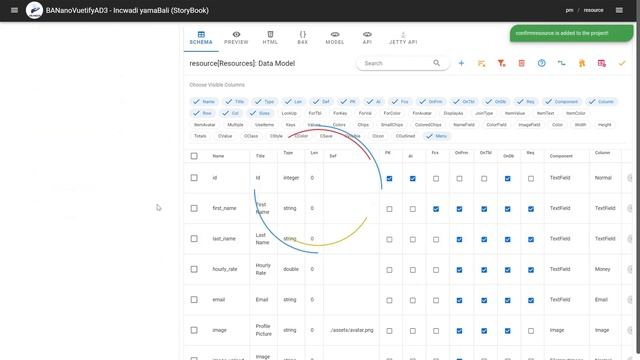Toggle the Name column chip

204,102
